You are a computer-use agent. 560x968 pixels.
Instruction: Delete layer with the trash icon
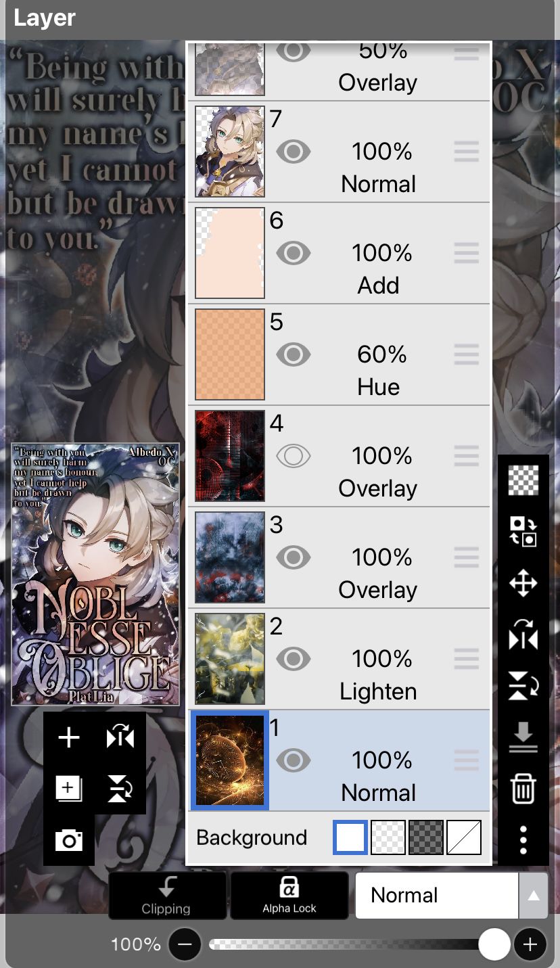pos(523,789)
